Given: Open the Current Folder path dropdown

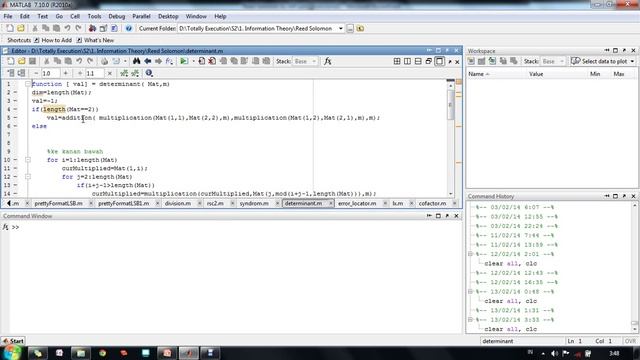Looking at the screenshot, I should 341,29.
